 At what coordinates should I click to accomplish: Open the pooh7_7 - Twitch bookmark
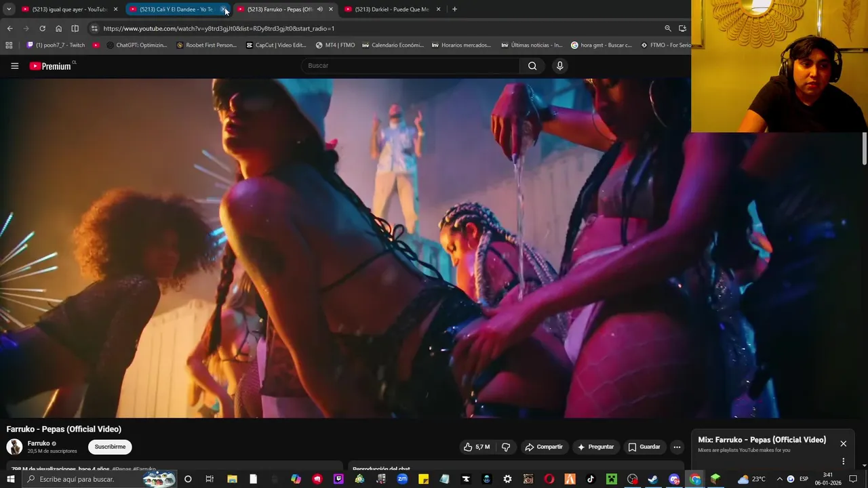coord(56,45)
